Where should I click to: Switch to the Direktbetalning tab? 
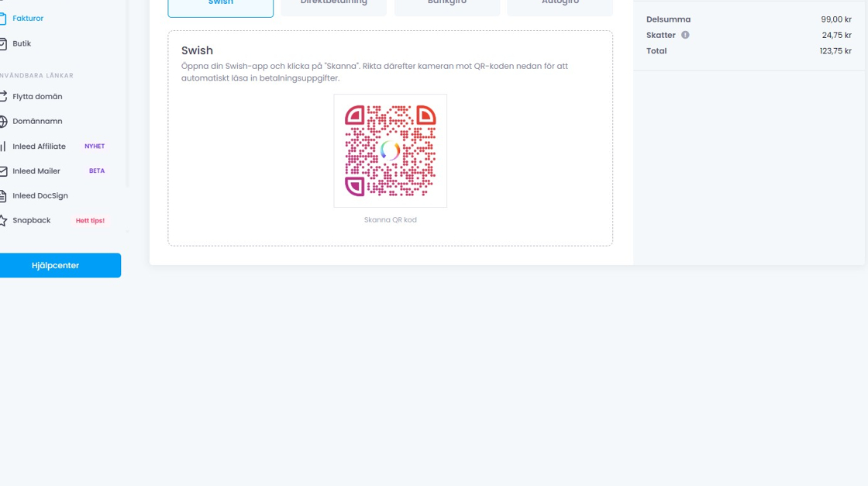point(333,6)
